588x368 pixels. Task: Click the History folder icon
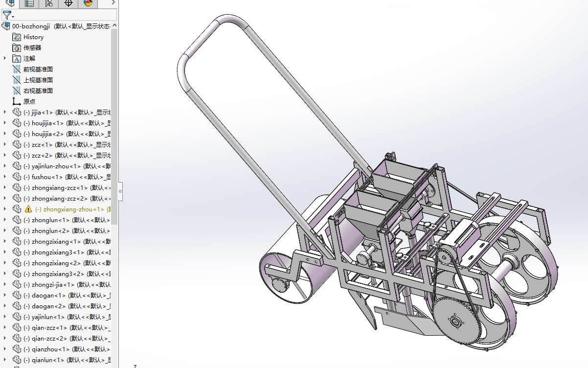[17, 37]
